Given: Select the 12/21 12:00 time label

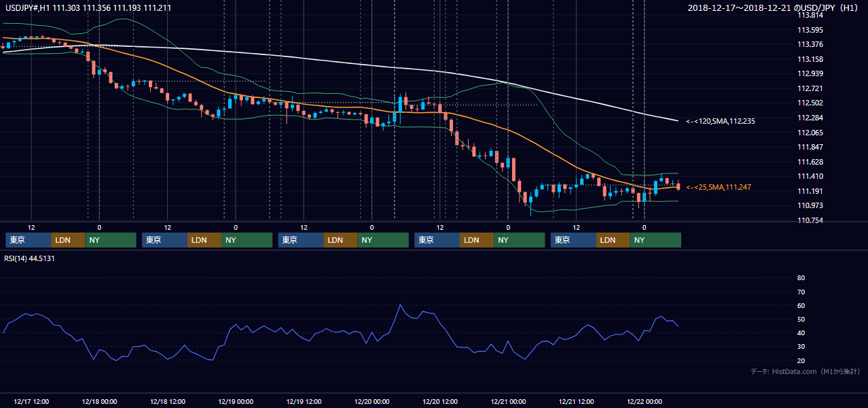Looking at the screenshot, I should click(x=577, y=401).
